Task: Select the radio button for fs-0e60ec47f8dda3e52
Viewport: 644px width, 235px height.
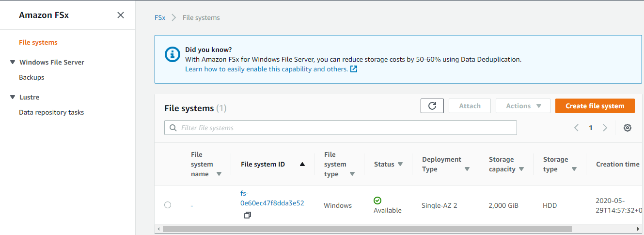Action: coord(168,205)
